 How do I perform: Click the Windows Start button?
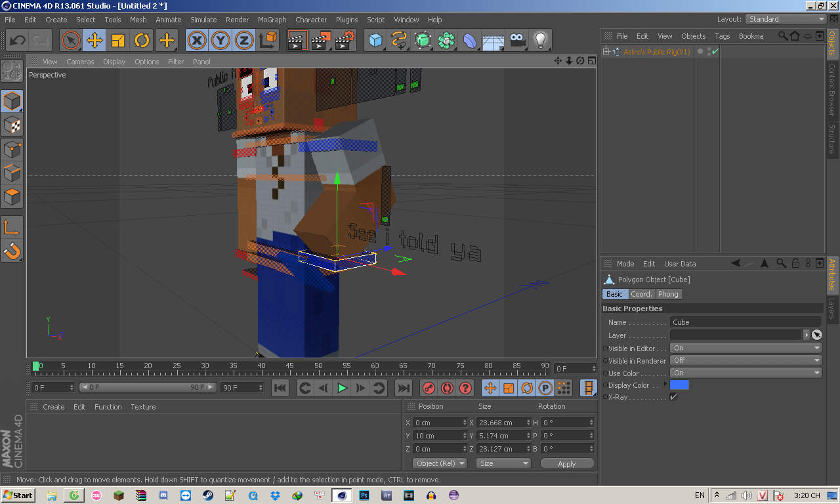18,495
